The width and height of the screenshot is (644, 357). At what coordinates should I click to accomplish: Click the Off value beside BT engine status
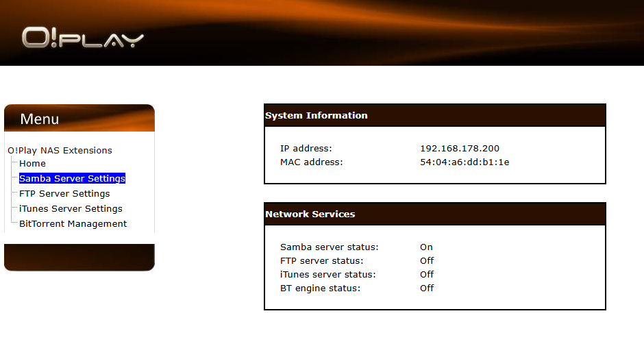pos(427,288)
